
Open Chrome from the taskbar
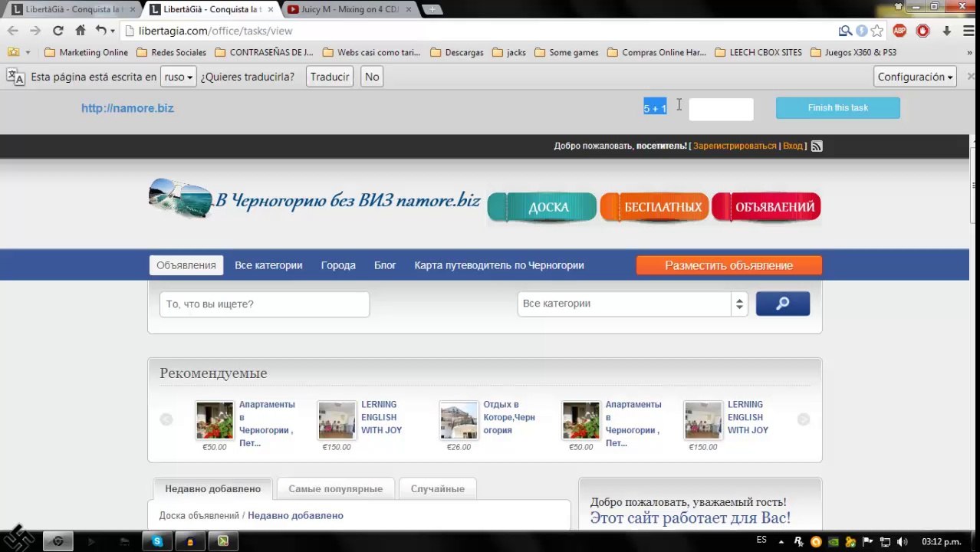(x=58, y=541)
